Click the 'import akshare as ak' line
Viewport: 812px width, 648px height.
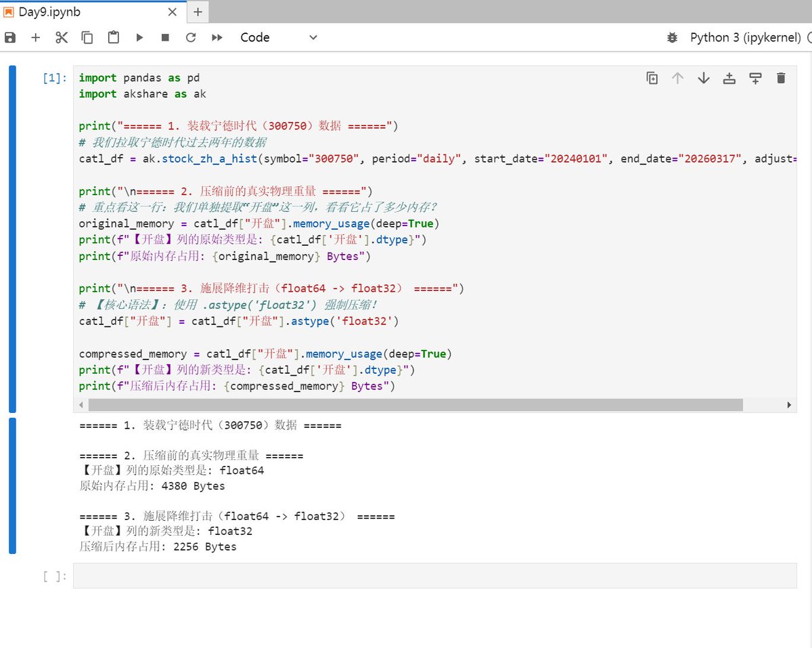click(x=143, y=94)
